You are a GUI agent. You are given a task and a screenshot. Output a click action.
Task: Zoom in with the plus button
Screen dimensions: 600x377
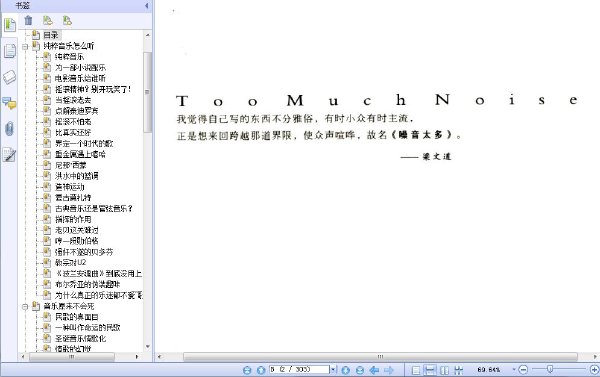[x=594, y=369]
